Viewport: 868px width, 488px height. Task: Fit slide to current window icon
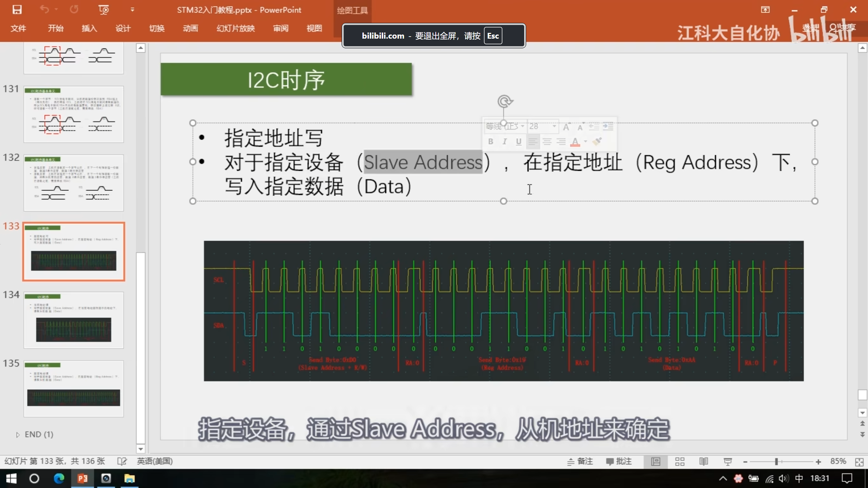tap(859, 462)
